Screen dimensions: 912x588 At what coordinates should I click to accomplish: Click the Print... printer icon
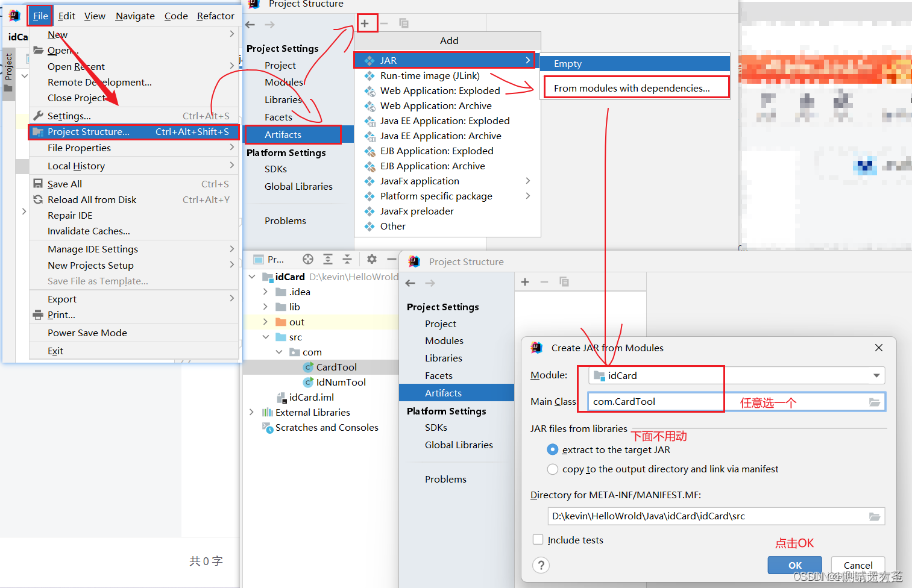coord(38,314)
